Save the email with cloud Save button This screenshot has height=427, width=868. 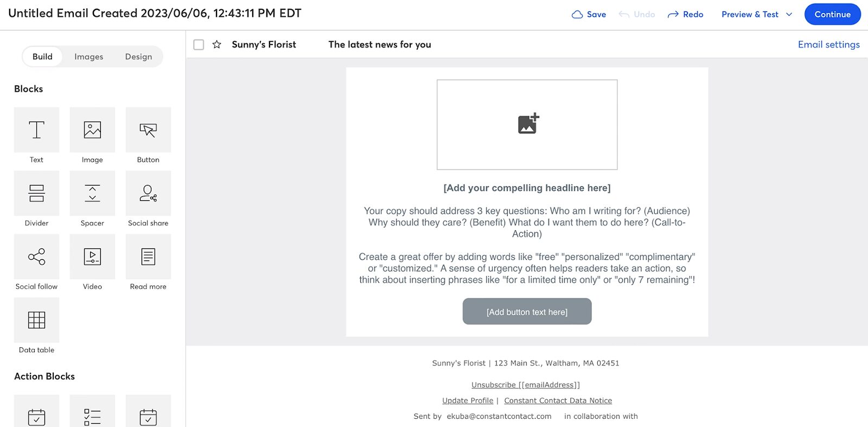589,15
